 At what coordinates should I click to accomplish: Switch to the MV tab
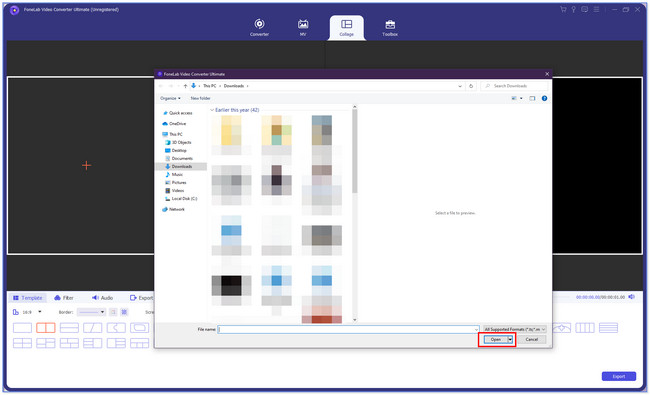pos(303,28)
